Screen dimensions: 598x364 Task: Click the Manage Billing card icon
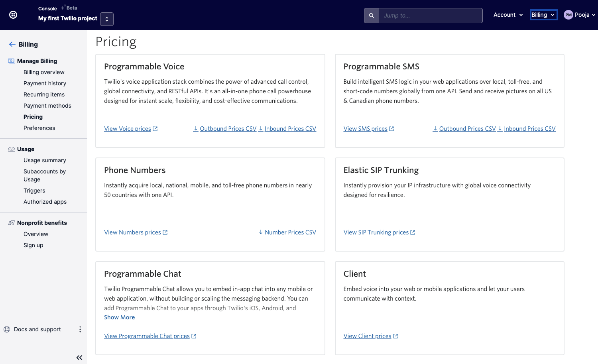[12, 61]
